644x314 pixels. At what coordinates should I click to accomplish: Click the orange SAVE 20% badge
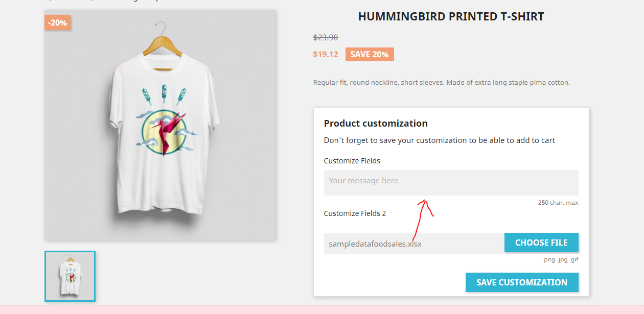click(370, 54)
